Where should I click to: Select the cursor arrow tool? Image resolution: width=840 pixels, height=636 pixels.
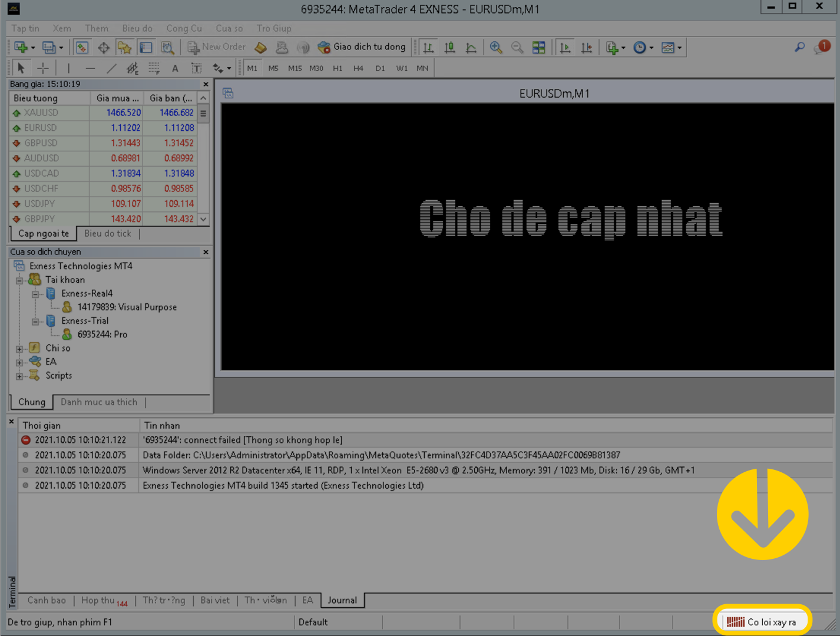(x=21, y=68)
